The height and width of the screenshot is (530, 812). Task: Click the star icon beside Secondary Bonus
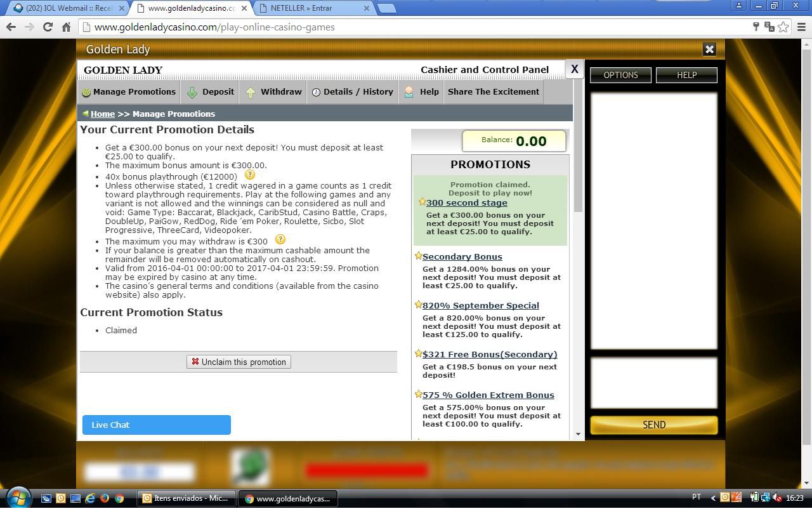point(418,256)
